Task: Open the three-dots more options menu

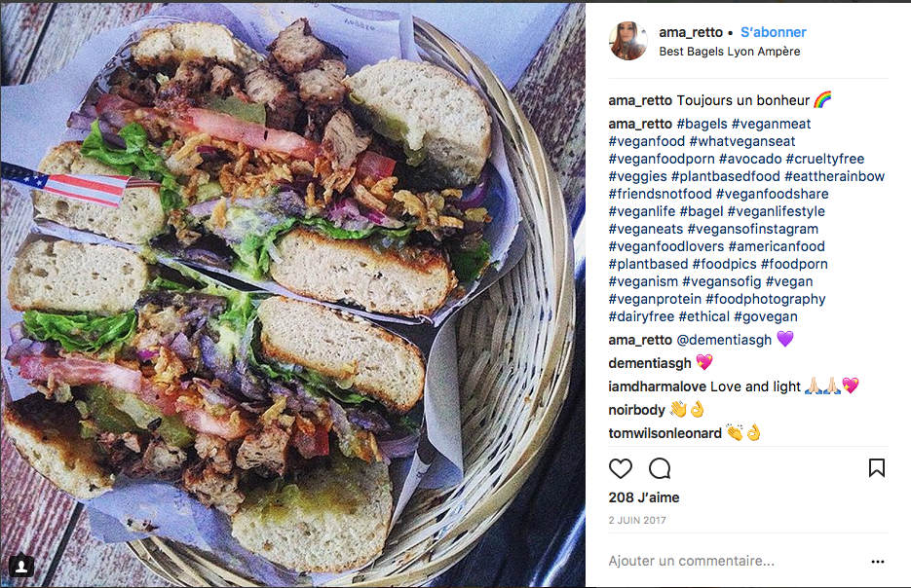Action: coord(877,562)
